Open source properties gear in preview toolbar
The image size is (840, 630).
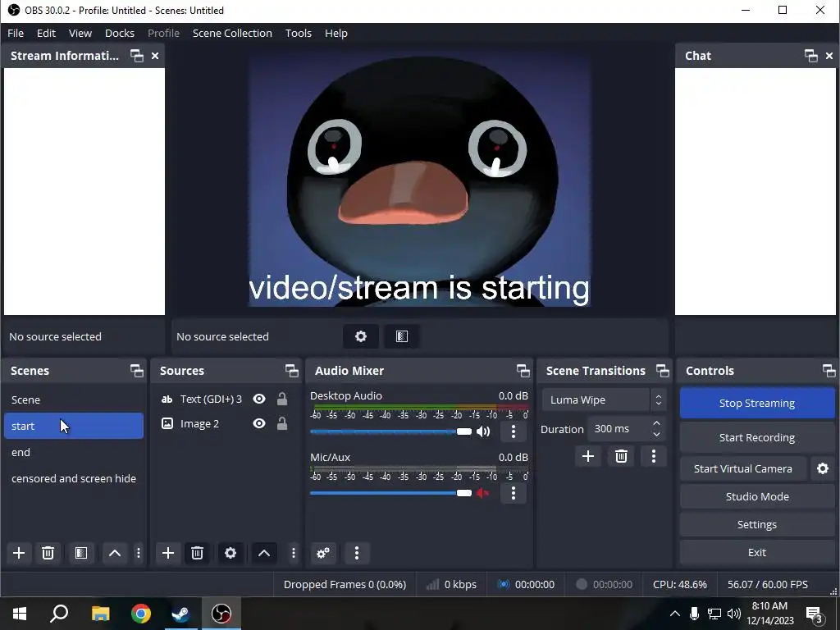pos(361,336)
